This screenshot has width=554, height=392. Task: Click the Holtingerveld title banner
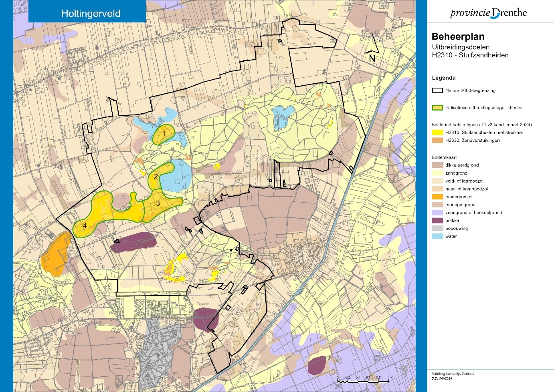91,13
